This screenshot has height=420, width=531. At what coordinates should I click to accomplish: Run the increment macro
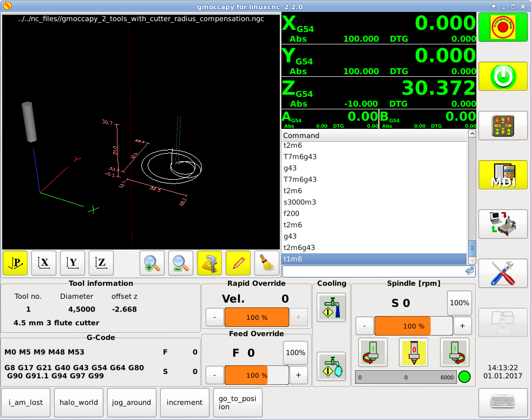coord(185,402)
